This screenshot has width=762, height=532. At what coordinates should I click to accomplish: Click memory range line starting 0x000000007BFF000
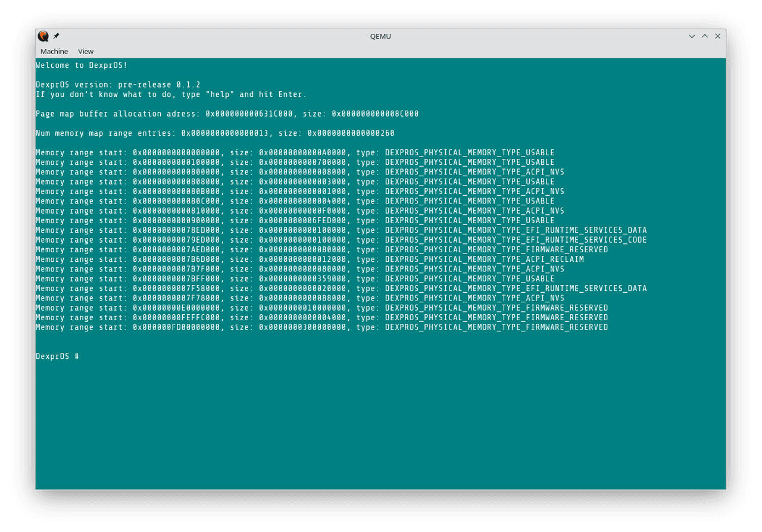pos(295,278)
